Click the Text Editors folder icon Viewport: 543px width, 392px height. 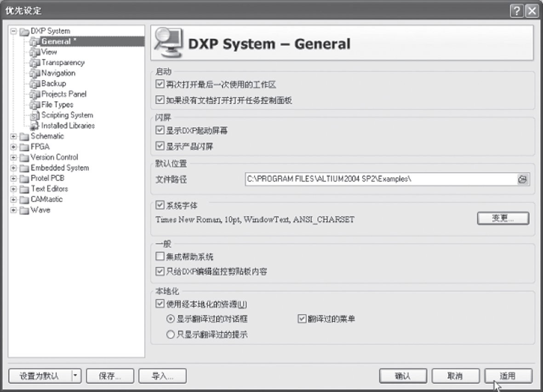(24, 189)
